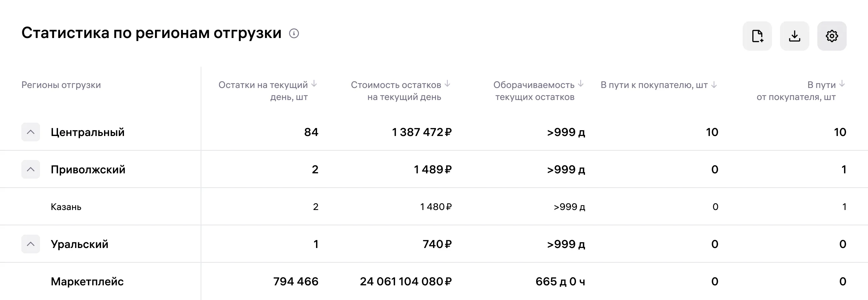Image resolution: width=868 pixels, height=300 pixels.
Task: Click the Уральский region name
Action: click(x=80, y=244)
